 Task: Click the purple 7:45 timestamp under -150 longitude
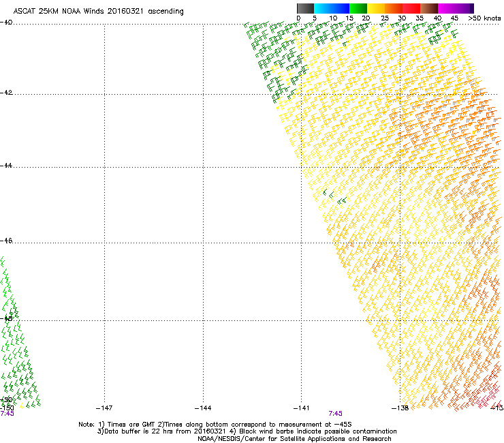[x=7, y=414]
